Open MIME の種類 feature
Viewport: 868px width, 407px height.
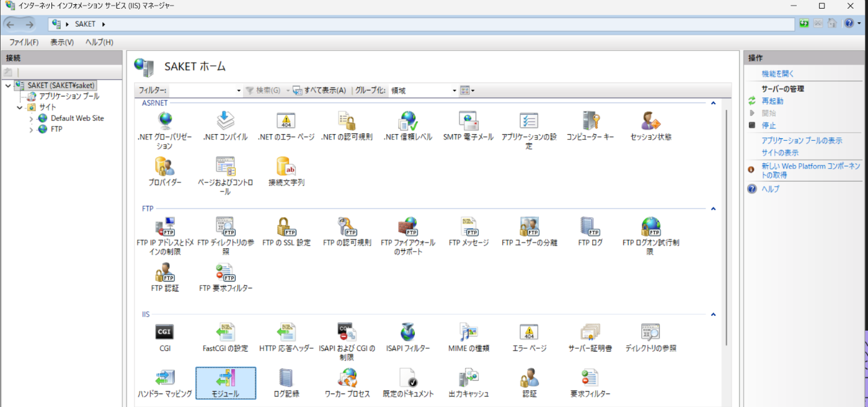point(468,338)
